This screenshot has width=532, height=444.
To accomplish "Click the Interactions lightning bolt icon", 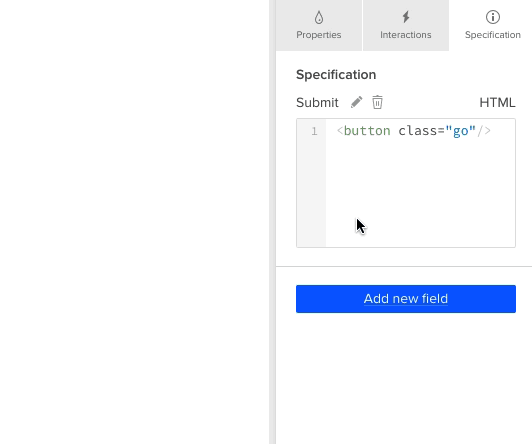I will pyautogui.click(x=406, y=17).
